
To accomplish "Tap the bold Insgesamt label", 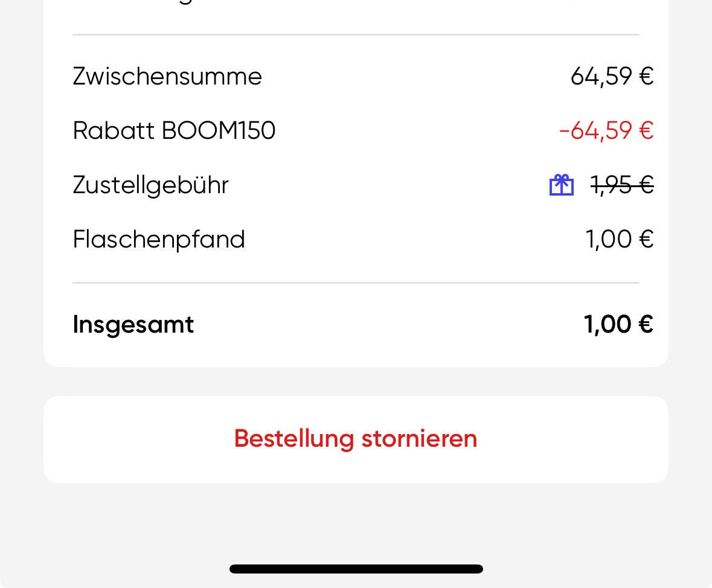I will 133,325.
